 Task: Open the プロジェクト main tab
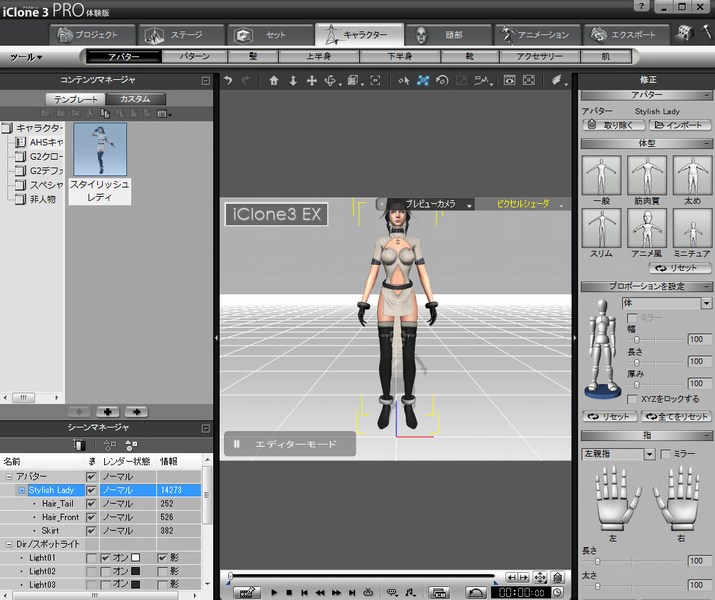92,34
